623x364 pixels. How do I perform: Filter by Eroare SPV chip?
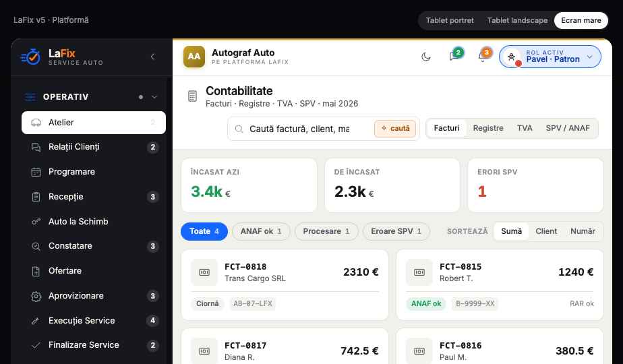396,231
